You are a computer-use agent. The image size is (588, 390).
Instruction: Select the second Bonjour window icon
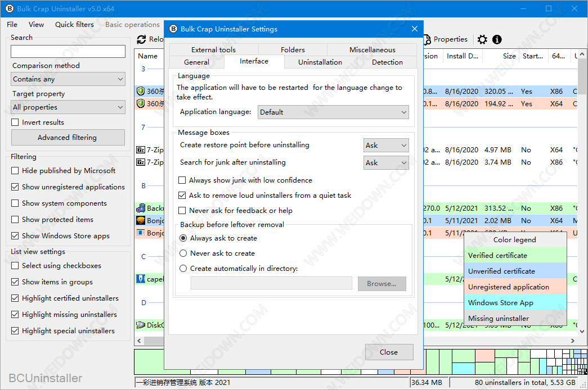point(141,233)
